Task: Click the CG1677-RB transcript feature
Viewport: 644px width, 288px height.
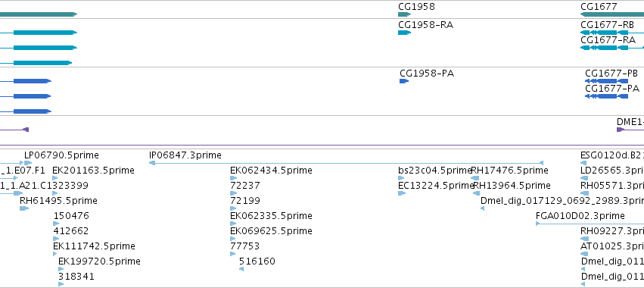Action: click(x=612, y=33)
